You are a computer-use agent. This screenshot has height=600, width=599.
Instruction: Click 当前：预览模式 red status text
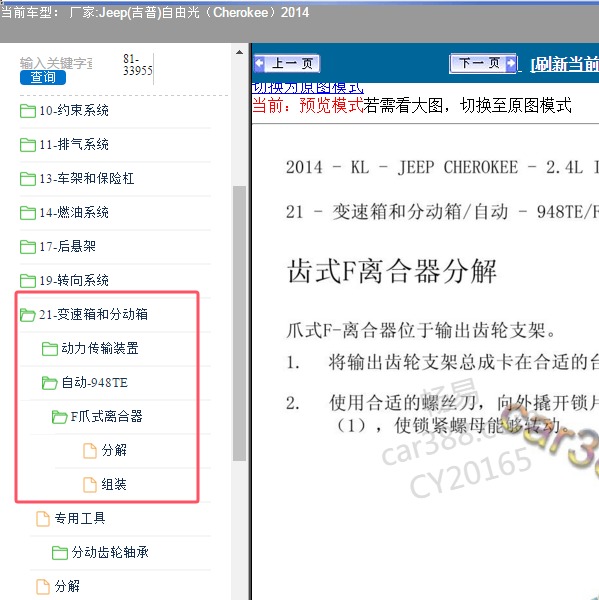pyautogui.click(x=308, y=105)
